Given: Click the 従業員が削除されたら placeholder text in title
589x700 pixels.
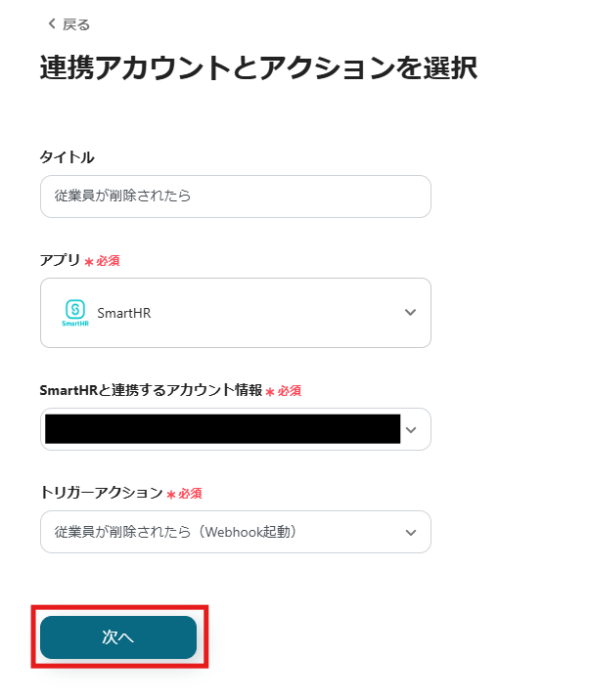Looking at the screenshot, I should click(122, 196).
